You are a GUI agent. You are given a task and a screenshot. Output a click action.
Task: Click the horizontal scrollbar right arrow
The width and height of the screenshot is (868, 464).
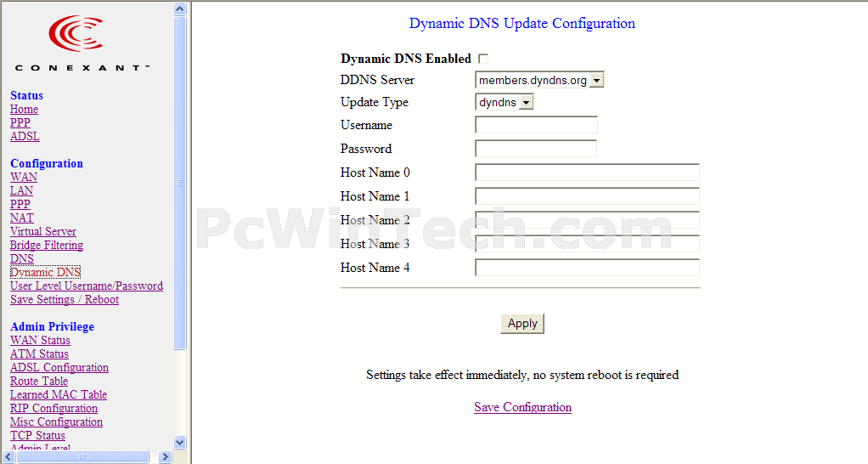[x=165, y=457]
